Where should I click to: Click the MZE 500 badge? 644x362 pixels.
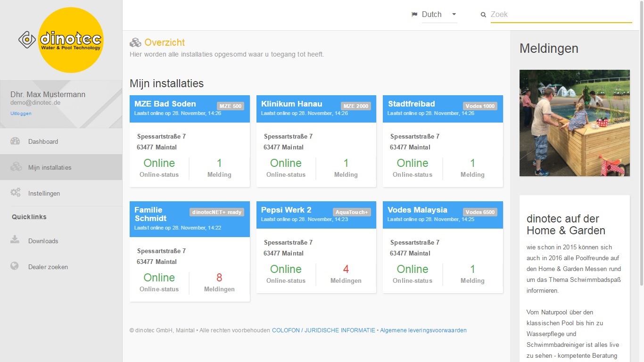(x=231, y=106)
